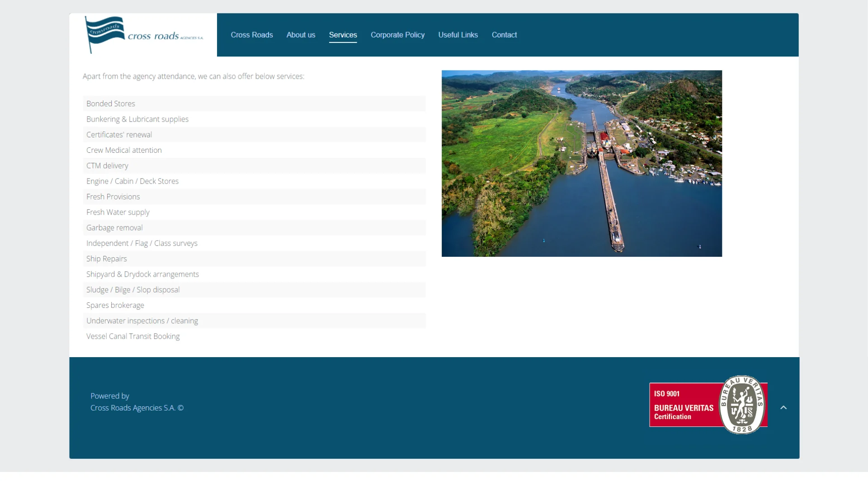Click Underwater inspections / cleaning row

[x=255, y=321]
